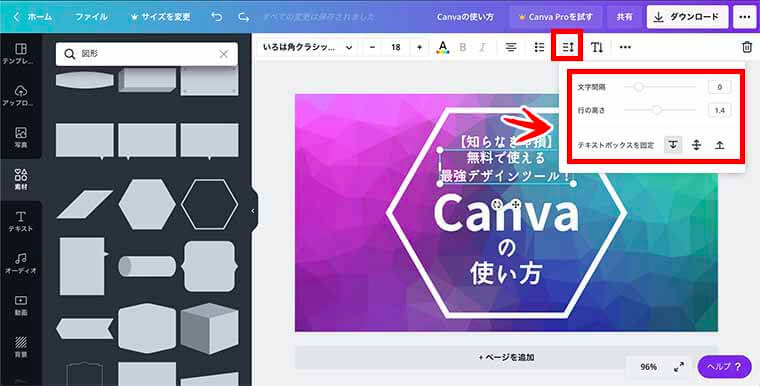Open the font family dropdown
The width and height of the screenshot is (760, 386).
pos(307,47)
